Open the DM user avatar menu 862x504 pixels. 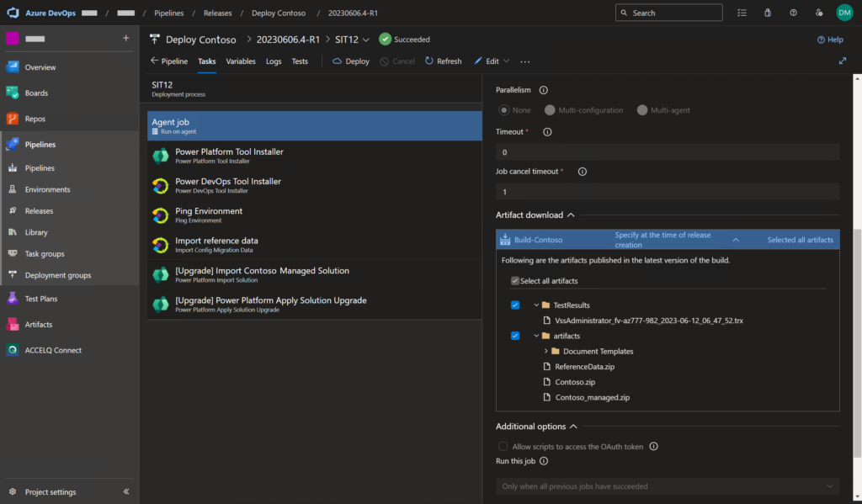pos(843,13)
